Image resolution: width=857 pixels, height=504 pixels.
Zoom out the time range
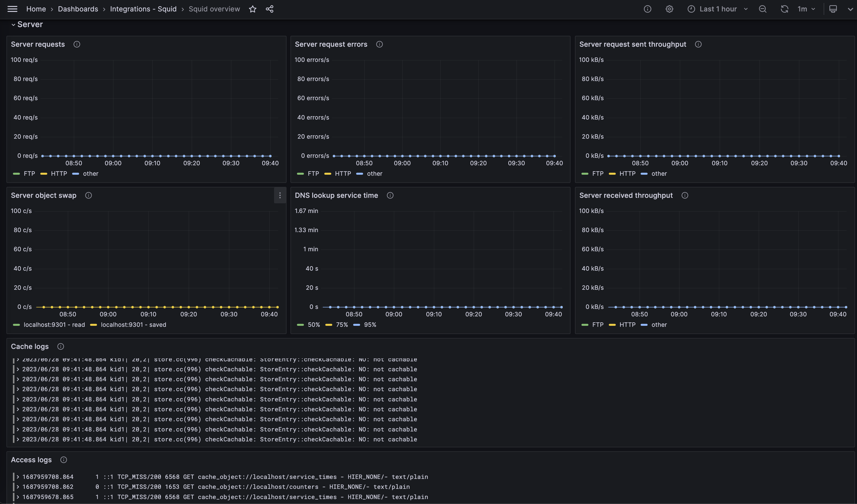point(762,9)
